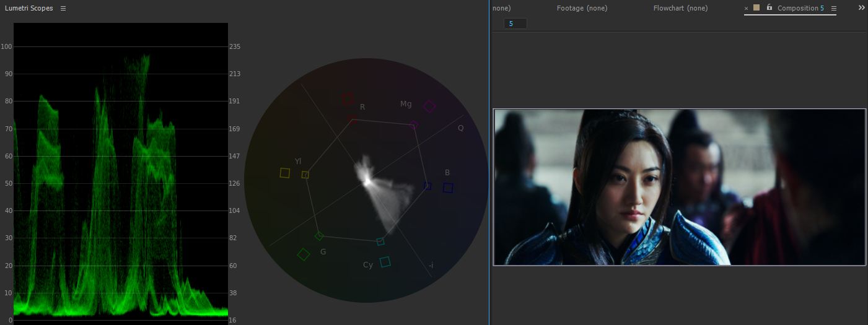Show hidden panels with the double-chevron overflow
Viewport: 868px width, 325px height.
[x=861, y=7]
